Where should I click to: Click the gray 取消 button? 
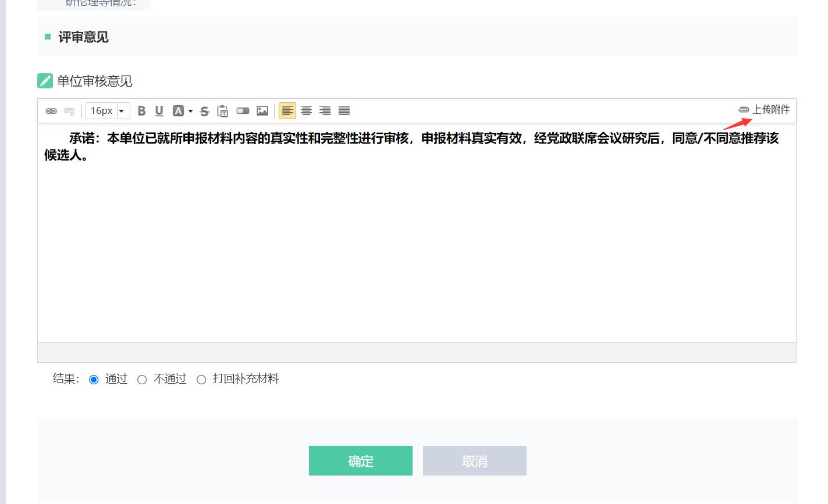474,461
